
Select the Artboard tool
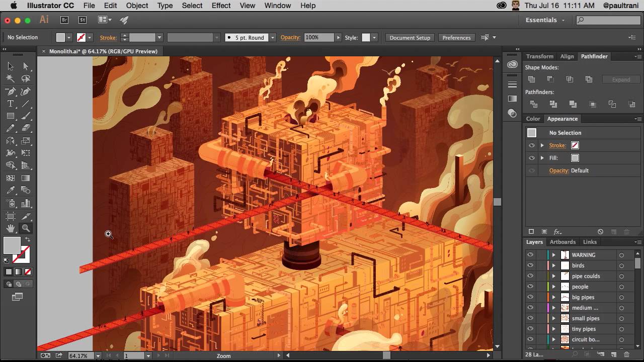(10, 216)
